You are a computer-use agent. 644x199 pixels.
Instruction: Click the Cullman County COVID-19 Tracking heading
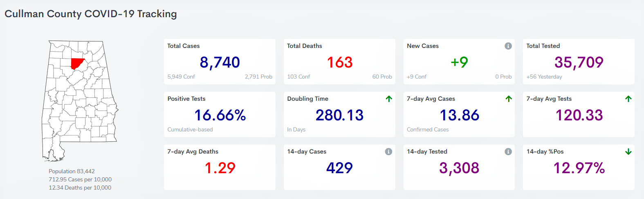[x=91, y=14]
